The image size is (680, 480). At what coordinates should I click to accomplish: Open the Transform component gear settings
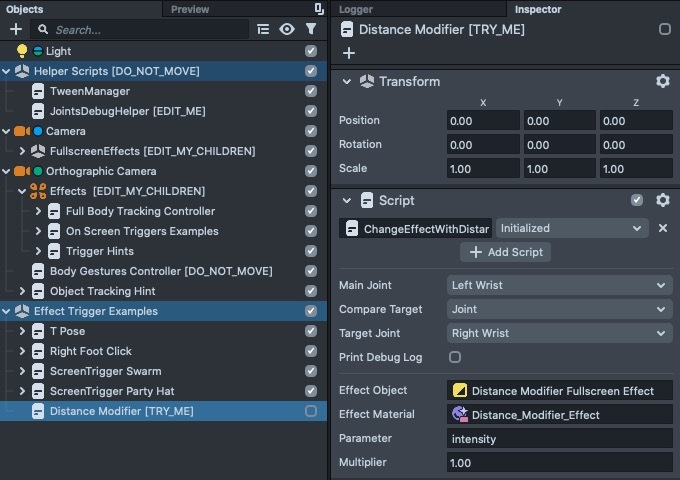pyautogui.click(x=662, y=81)
